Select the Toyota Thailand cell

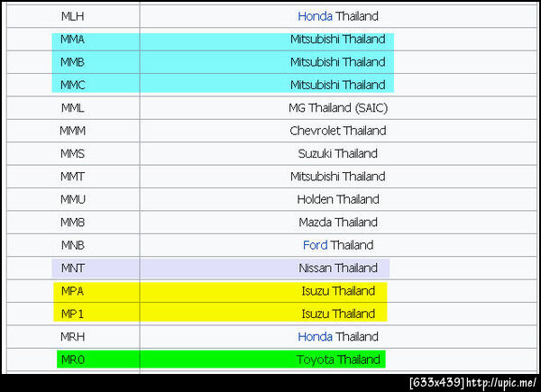338,360
